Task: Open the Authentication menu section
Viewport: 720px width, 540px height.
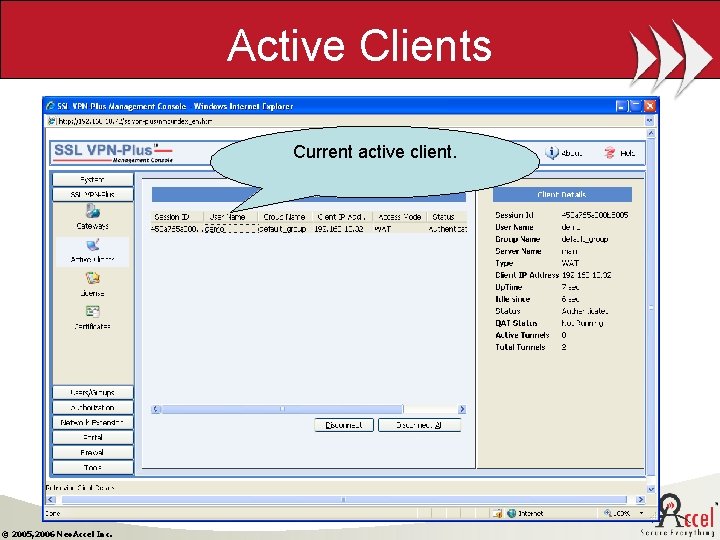Action: pyautogui.click(x=93, y=408)
